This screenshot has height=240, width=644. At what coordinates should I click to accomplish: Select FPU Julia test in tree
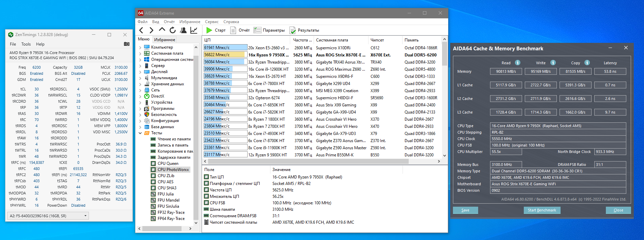tap(166, 194)
